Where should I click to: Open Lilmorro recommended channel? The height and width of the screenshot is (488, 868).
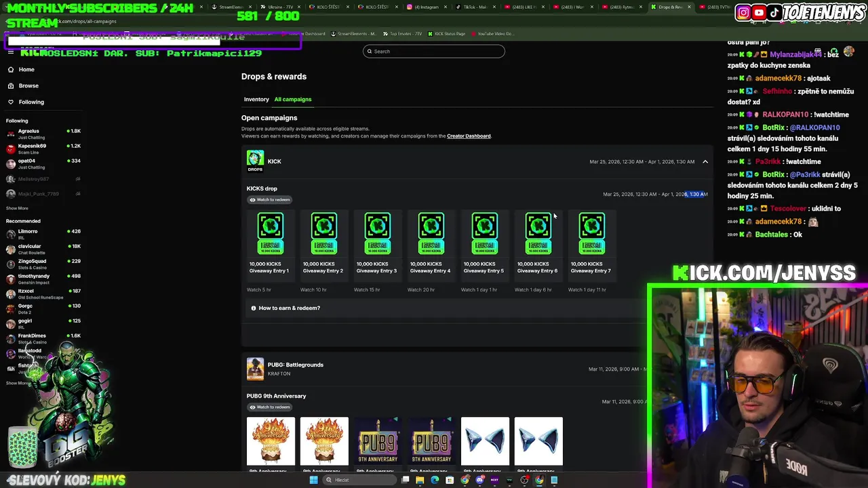pyautogui.click(x=43, y=234)
